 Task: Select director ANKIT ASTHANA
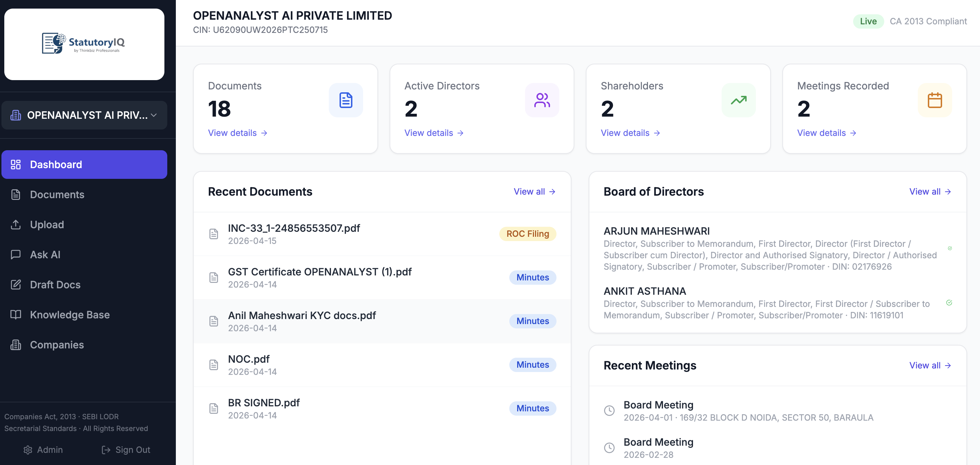click(x=645, y=291)
